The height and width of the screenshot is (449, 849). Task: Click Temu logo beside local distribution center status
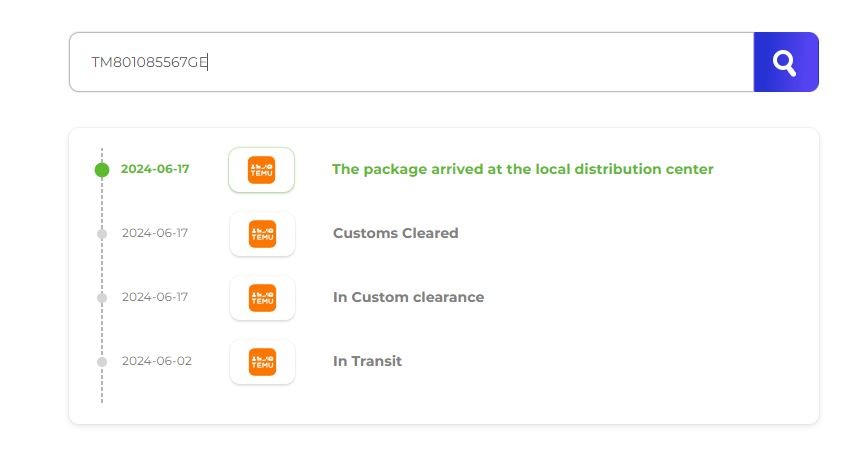(x=262, y=170)
